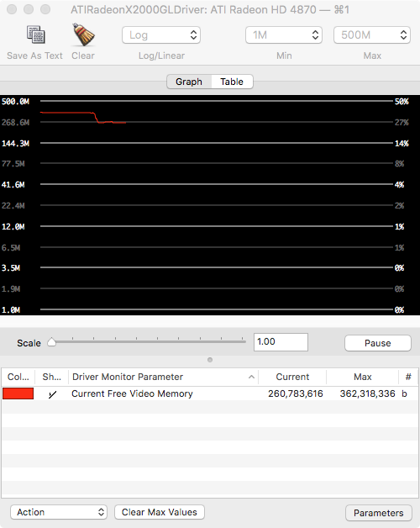Click the # column header

coord(408,377)
